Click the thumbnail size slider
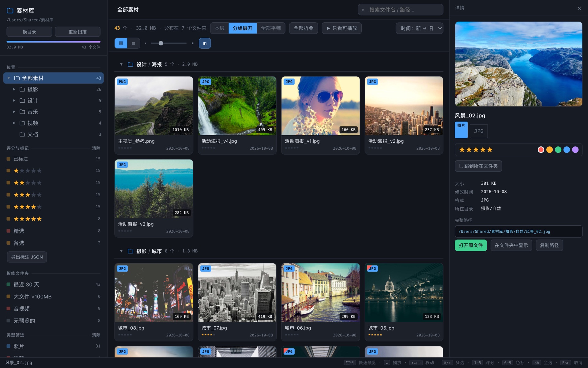The width and height of the screenshot is (588, 368). coord(168,43)
